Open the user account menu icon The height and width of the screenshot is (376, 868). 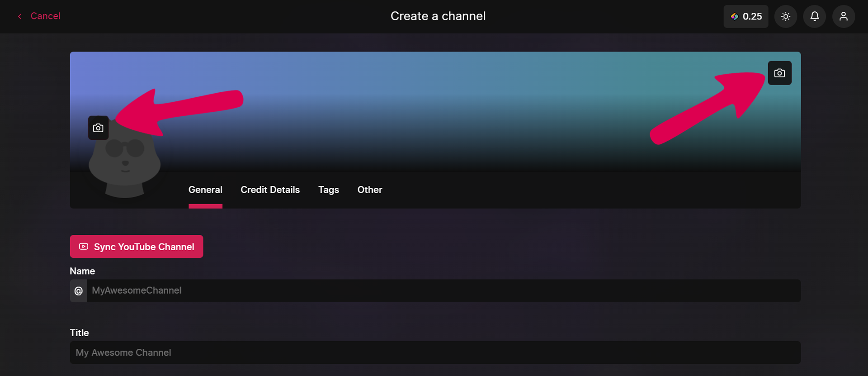pos(843,16)
